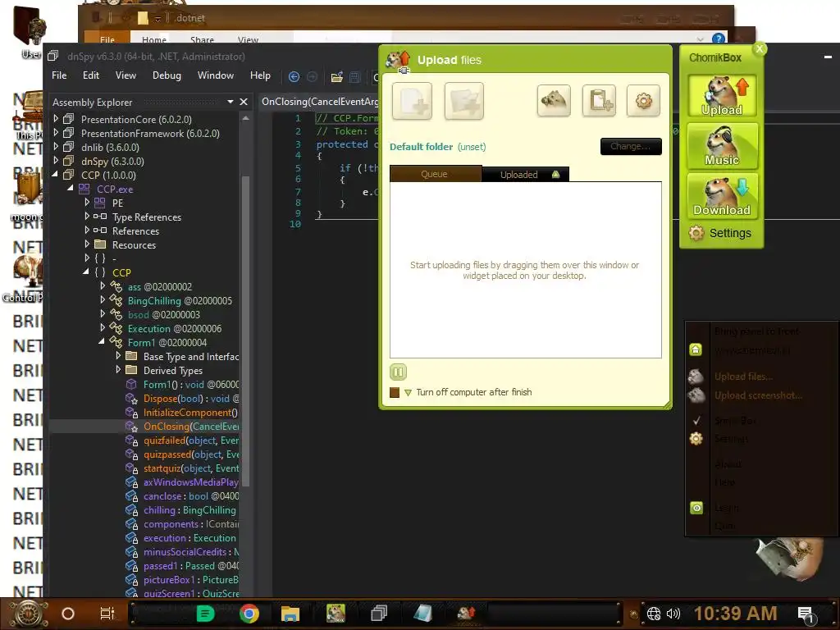Open Chrome from the taskbar
The width and height of the screenshot is (840, 630).
click(249, 614)
